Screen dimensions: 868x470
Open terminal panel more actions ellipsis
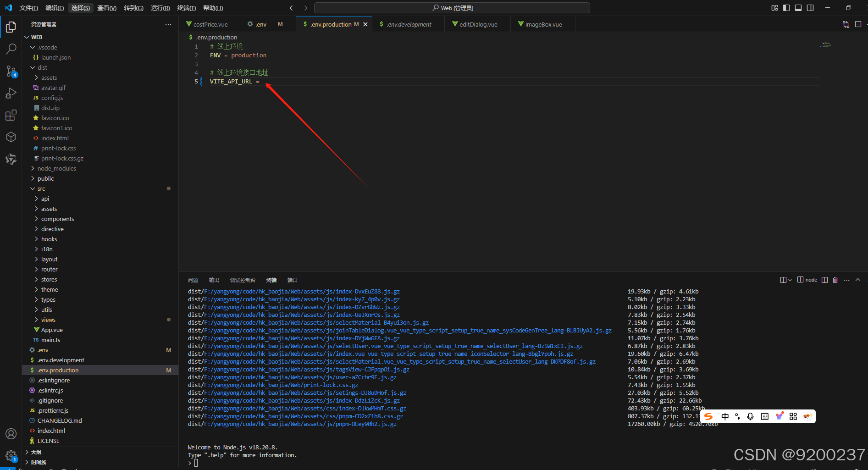846,280
